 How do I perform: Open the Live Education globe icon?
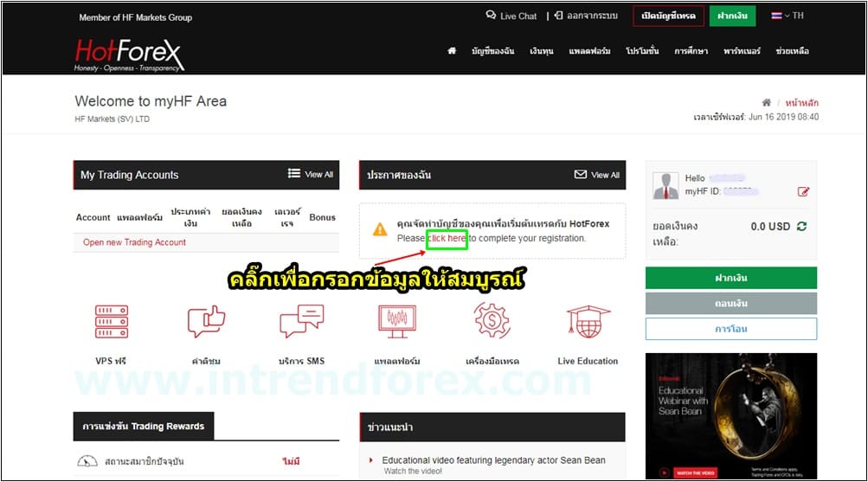pyautogui.click(x=588, y=321)
